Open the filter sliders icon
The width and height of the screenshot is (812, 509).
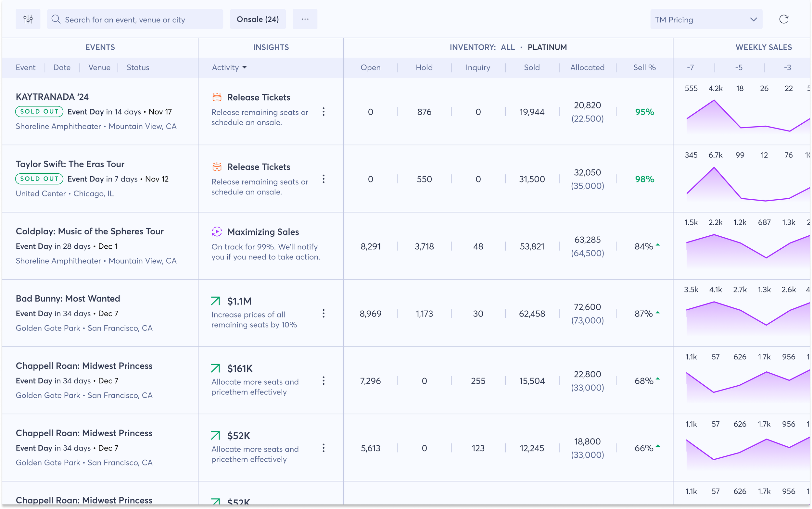pyautogui.click(x=28, y=19)
